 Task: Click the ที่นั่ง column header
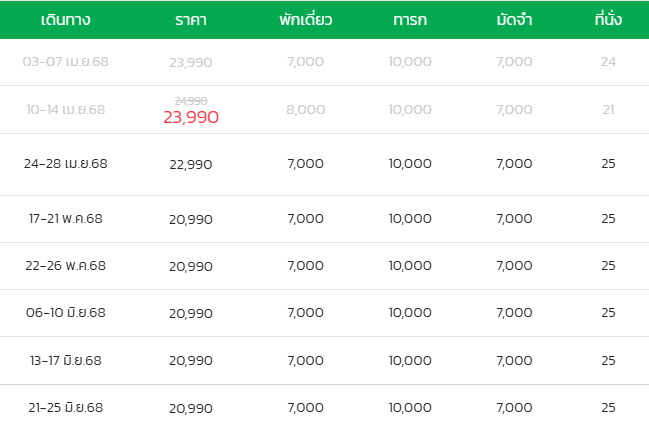point(608,19)
